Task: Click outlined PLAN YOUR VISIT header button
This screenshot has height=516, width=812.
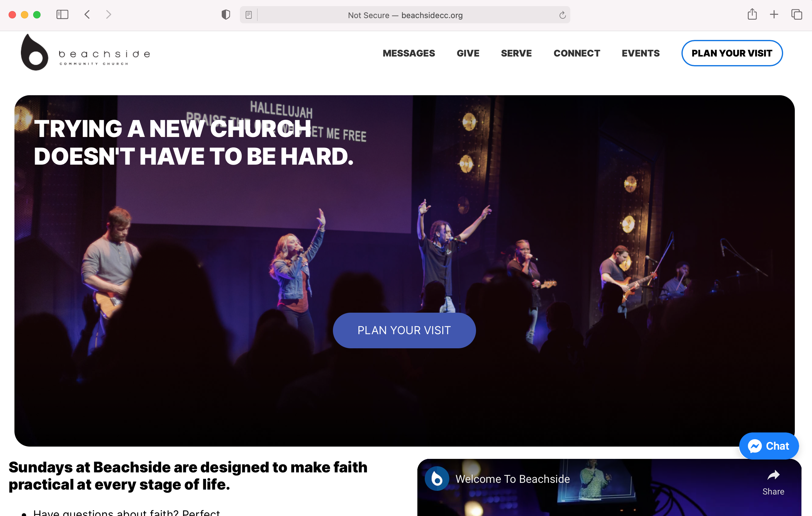Action: 732,53
